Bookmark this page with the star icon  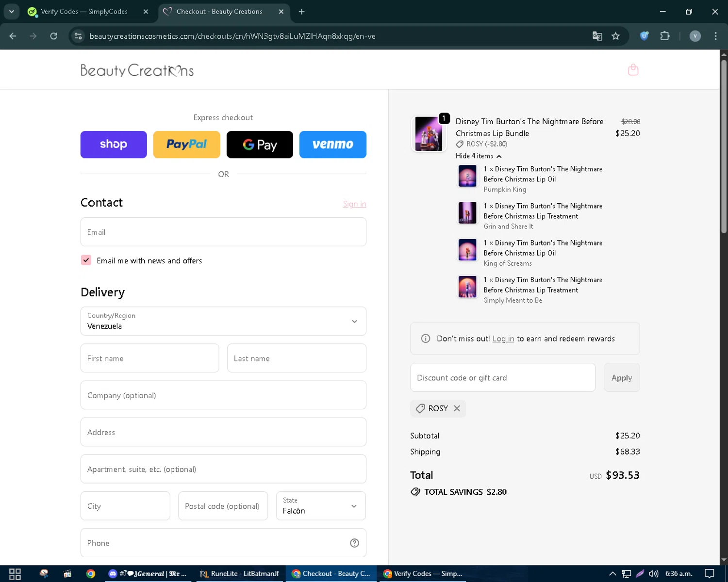click(615, 36)
